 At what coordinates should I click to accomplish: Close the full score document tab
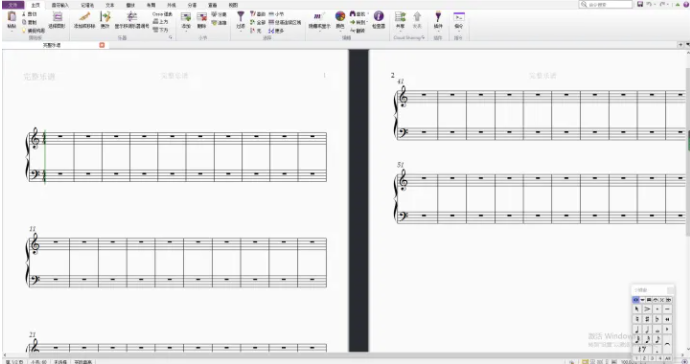102,45
